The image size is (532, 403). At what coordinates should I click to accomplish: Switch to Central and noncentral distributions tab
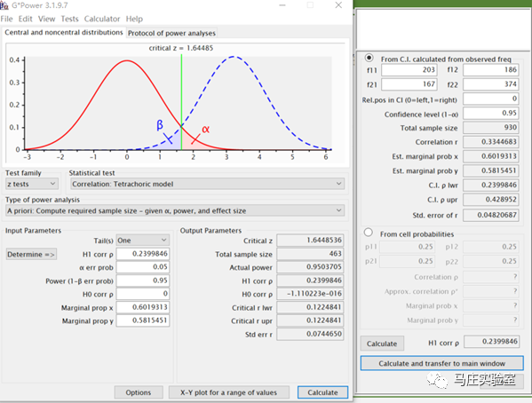click(x=64, y=33)
